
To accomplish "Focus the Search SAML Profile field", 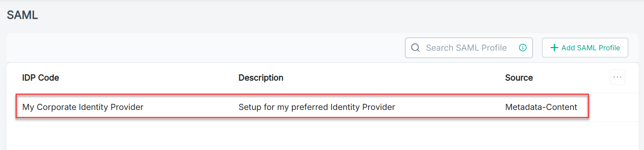I will click(x=469, y=48).
